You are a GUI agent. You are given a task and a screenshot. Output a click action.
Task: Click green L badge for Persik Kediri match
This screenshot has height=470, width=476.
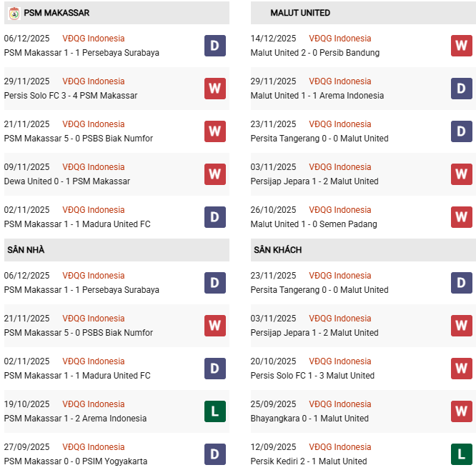(462, 454)
